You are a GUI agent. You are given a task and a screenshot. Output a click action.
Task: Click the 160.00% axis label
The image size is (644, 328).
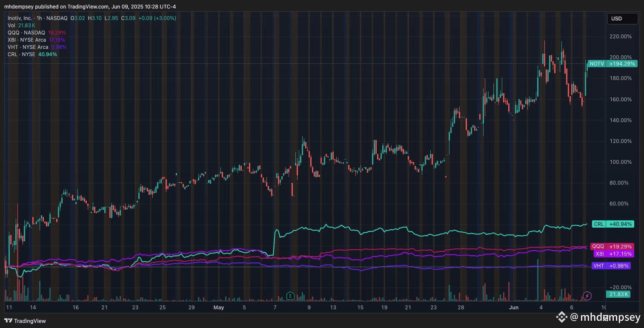[x=621, y=100]
